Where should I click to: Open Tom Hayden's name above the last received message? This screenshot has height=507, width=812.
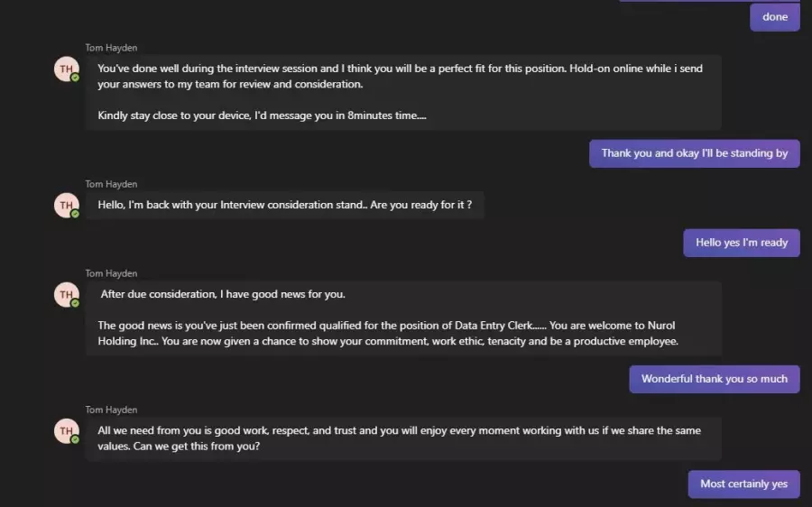click(111, 410)
